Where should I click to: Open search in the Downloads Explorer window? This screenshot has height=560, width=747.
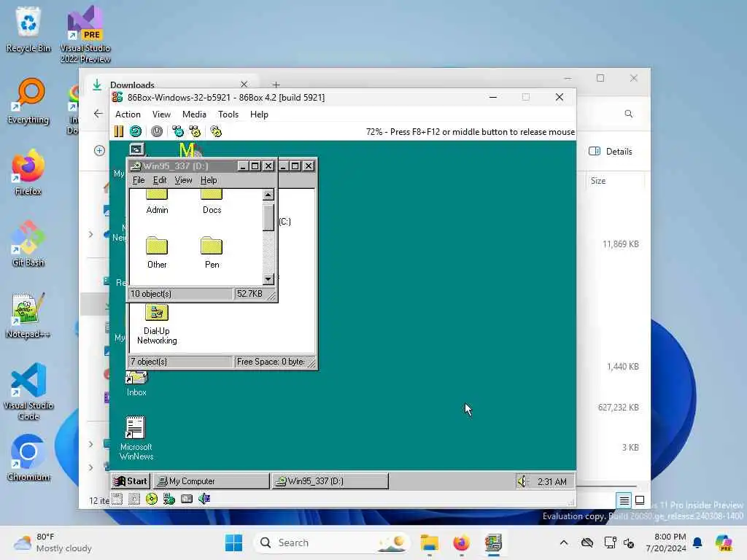click(x=629, y=114)
